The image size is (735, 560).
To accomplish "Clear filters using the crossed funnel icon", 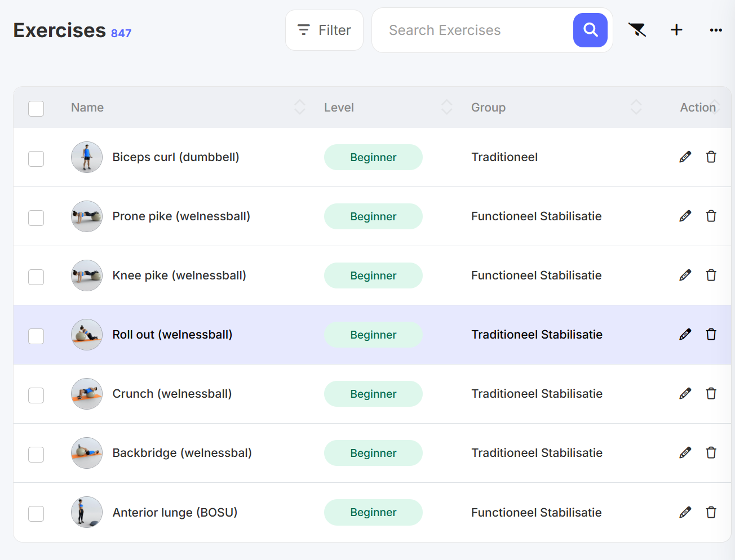I will pyautogui.click(x=637, y=30).
